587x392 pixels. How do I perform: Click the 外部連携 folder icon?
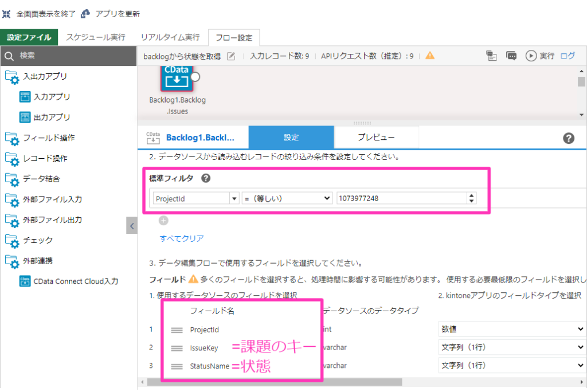pyautogui.click(x=12, y=261)
